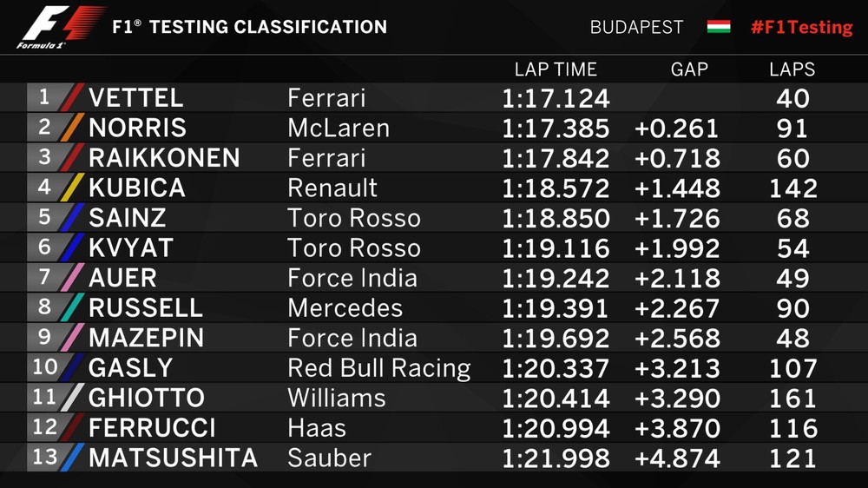Click the Red Bull Racing team name

click(x=378, y=368)
